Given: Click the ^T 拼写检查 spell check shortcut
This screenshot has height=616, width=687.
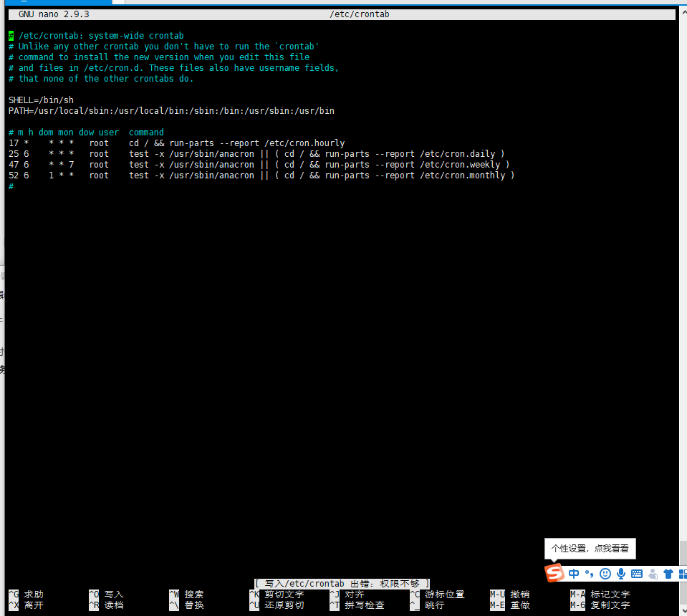Looking at the screenshot, I should [357, 605].
